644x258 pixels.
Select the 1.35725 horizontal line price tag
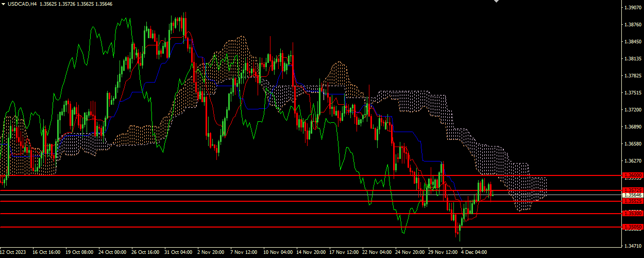tap(632, 190)
